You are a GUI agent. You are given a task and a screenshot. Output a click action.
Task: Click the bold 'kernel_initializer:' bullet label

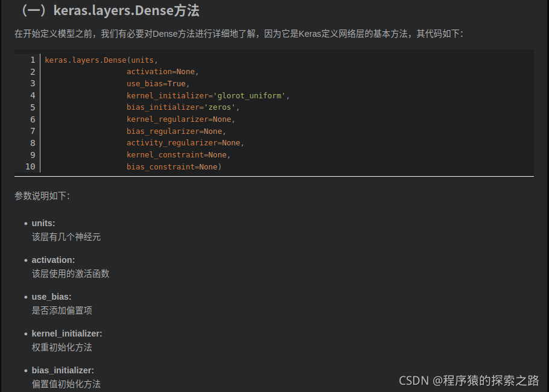click(67, 334)
